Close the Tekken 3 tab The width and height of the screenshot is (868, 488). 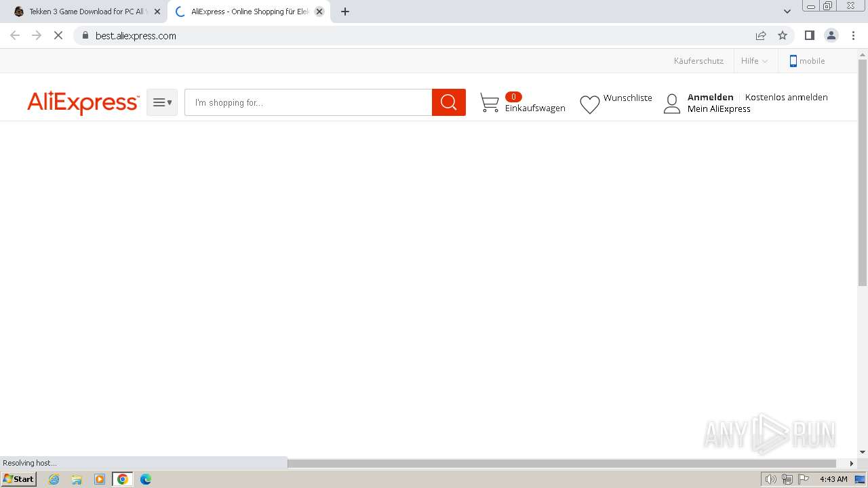pos(157,12)
